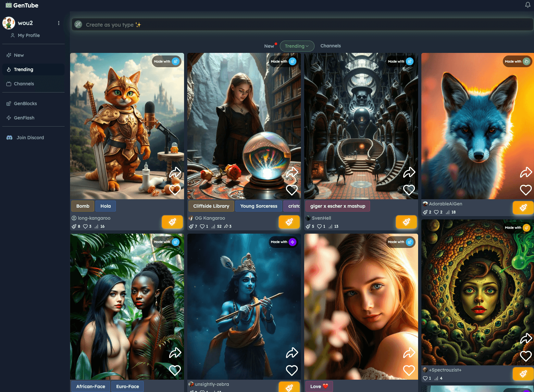534x392 pixels.
Task: Share the blue fox image
Action: coord(526,172)
